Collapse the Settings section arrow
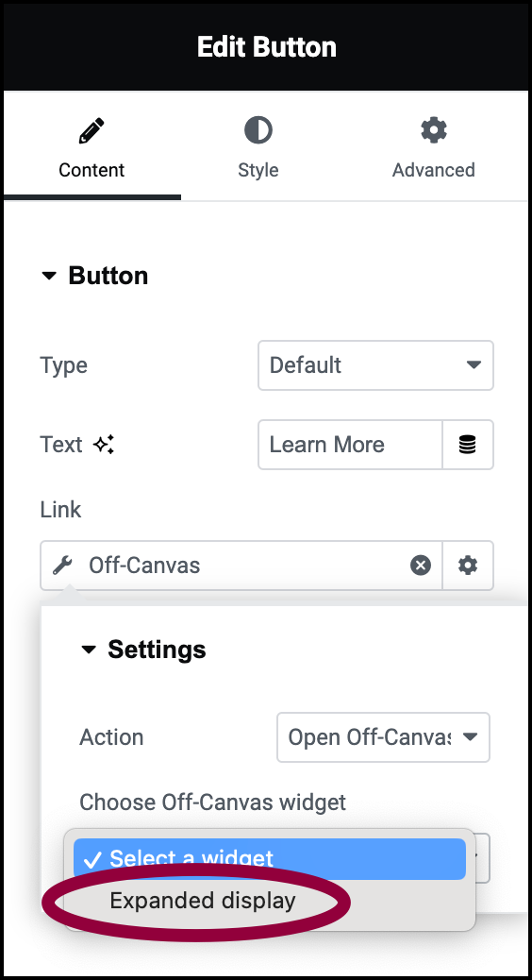The width and height of the screenshot is (532, 980). tap(90, 650)
